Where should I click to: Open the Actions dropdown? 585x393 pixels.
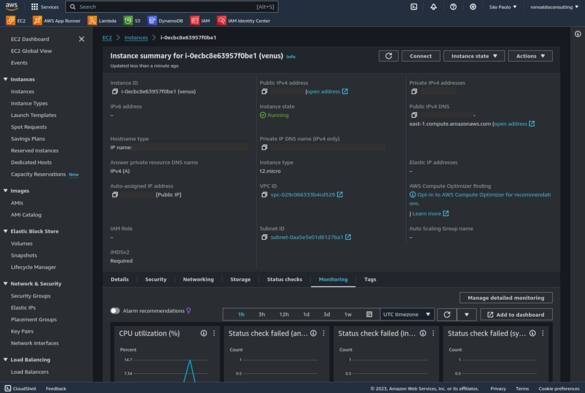[530, 56]
